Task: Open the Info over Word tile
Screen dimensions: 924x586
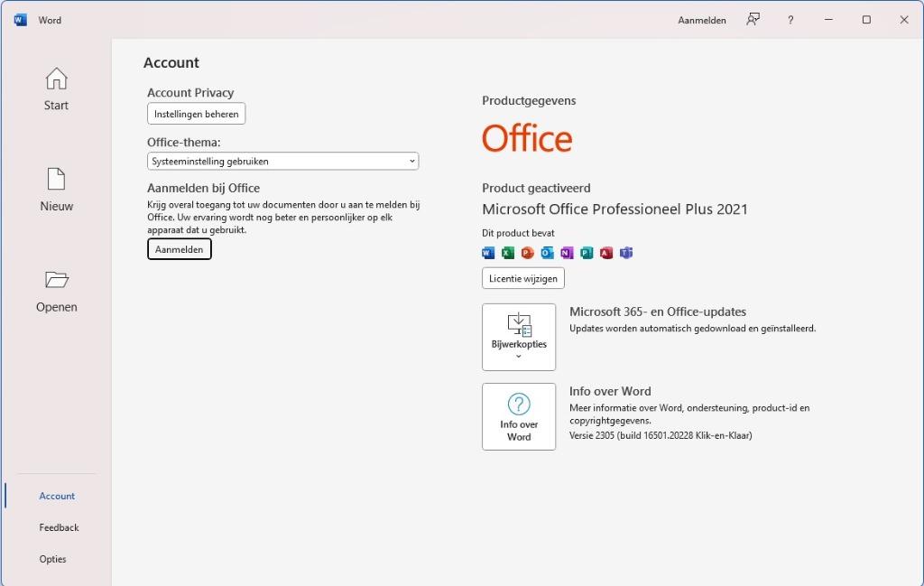Action: [519, 417]
